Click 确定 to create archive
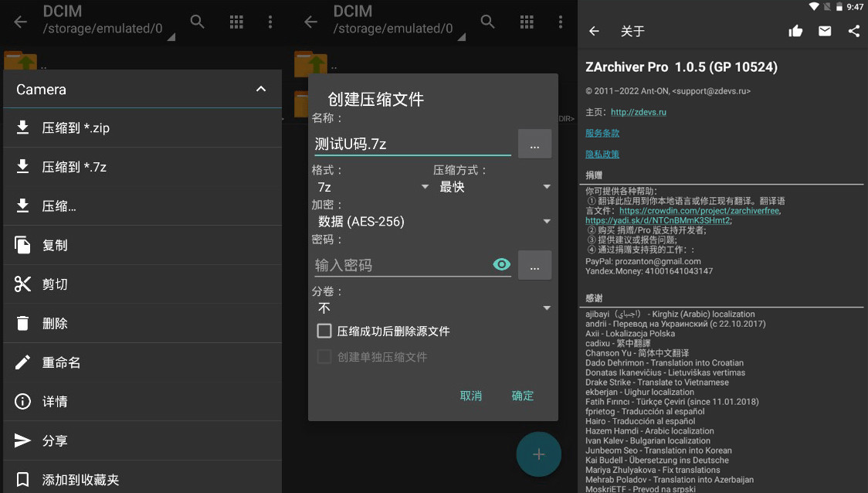 523,396
